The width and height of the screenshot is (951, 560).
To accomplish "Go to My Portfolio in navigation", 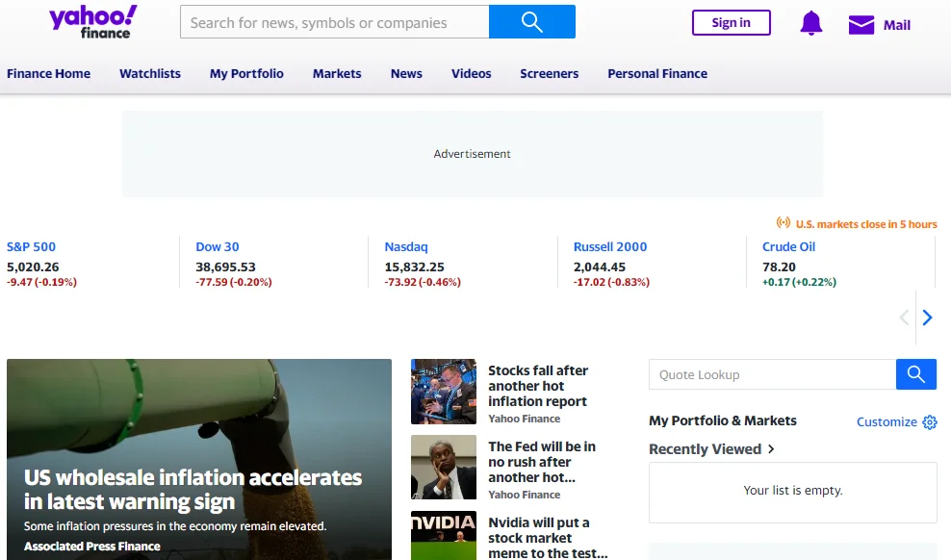I will pyautogui.click(x=246, y=73).
